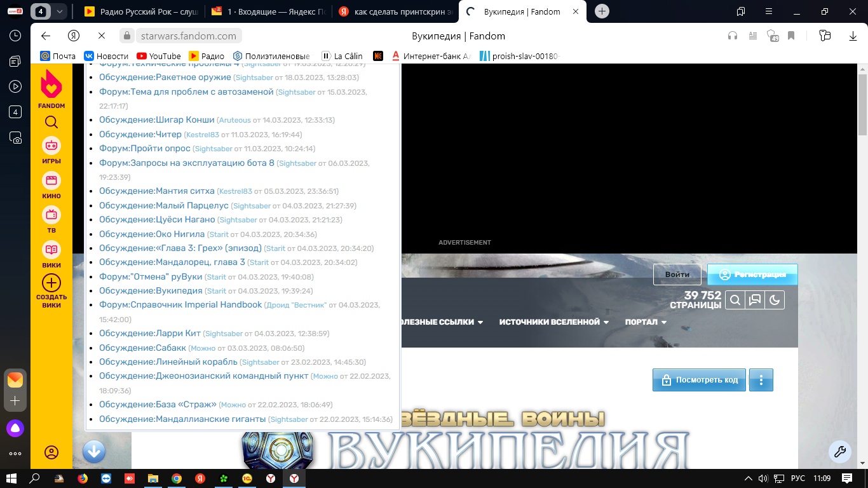
Task: Switch to the как сделать принтскрин tab
Action: pos(396,11)
